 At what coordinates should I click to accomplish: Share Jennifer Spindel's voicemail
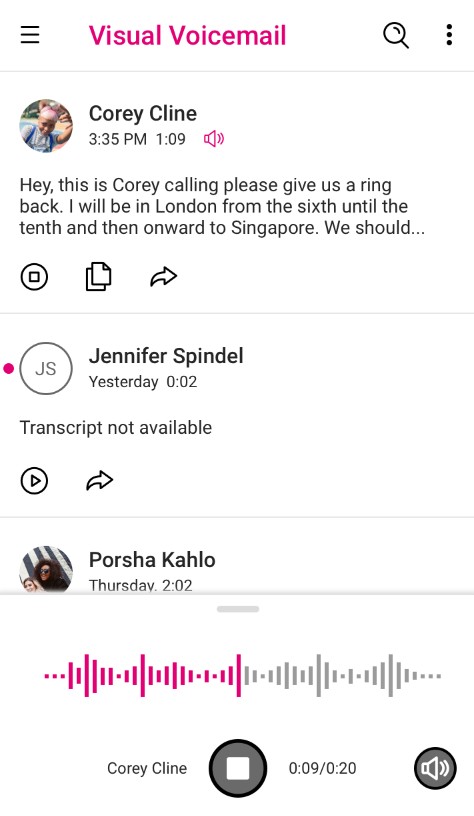tap(99, 480)
